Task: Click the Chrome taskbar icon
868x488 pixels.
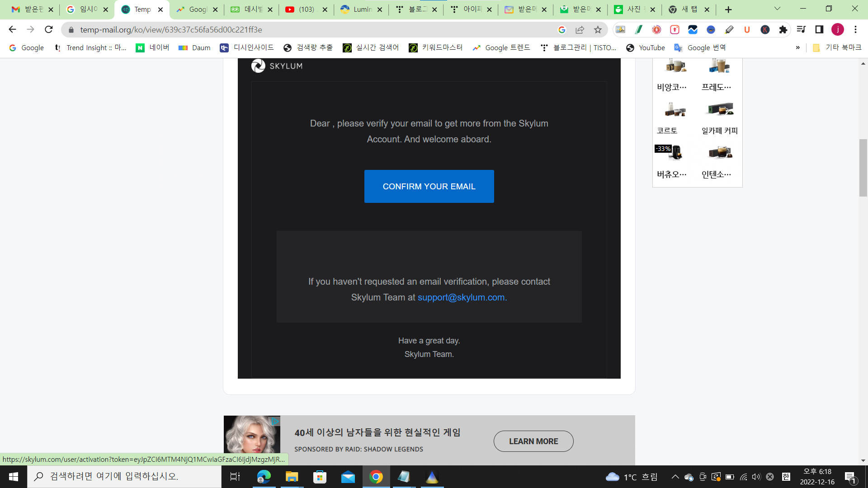Action: point(376,477)
